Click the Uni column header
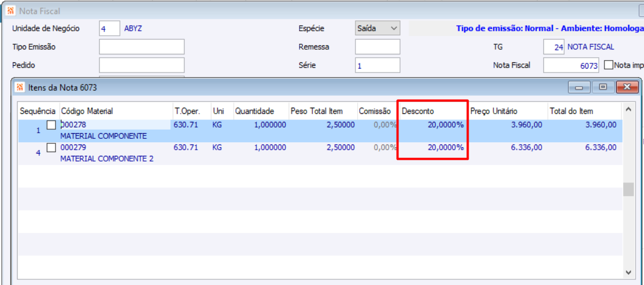This screenshot has width=644, height=285. tap(222, 111)
